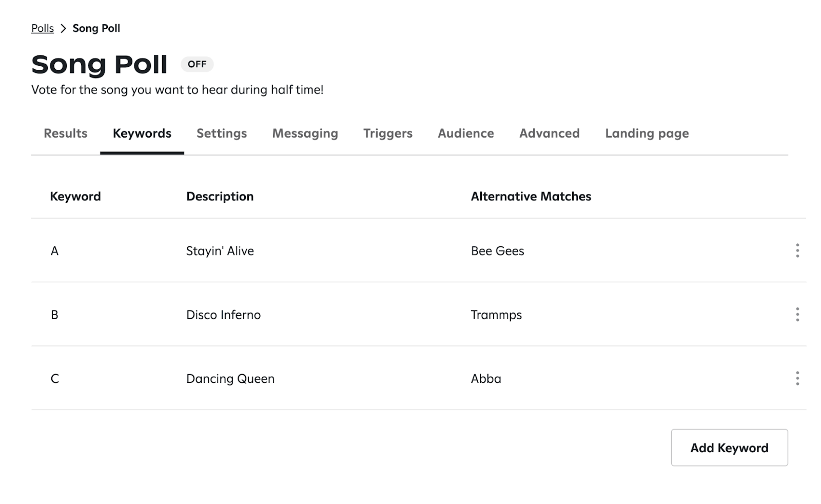Switch to the Audience tab
Viewport: 821px width, 504px height.
[465, 133]
